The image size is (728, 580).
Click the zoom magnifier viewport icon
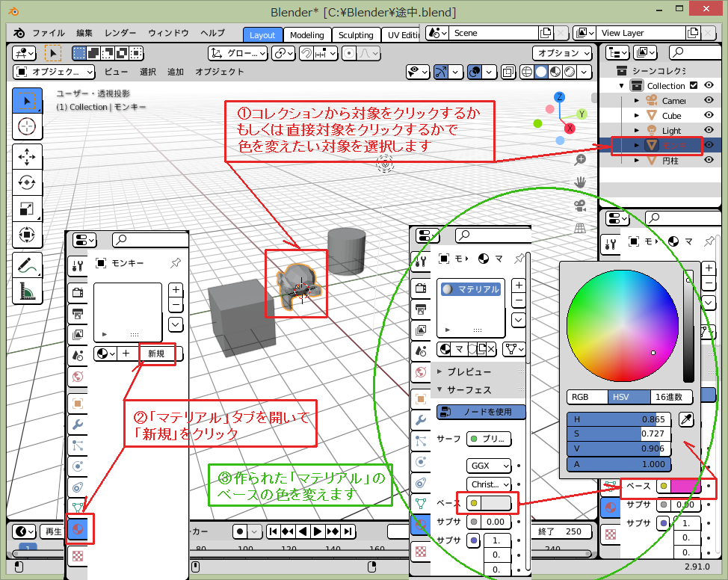pos(580,160)
